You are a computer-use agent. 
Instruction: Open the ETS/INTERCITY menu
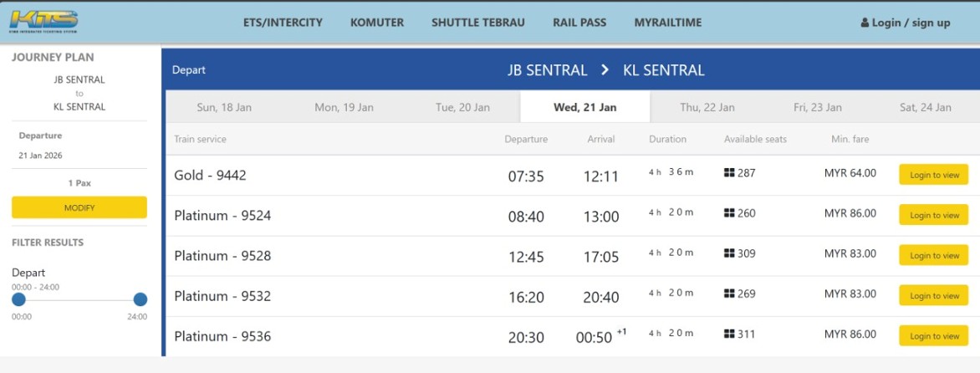click(283, 23)
